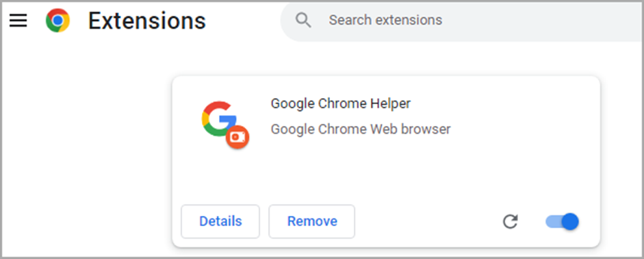Image resolution: width=644 pixels, height=259 pixels.
Task: Click the Google Chrome Web browser description
Action: 361,129
